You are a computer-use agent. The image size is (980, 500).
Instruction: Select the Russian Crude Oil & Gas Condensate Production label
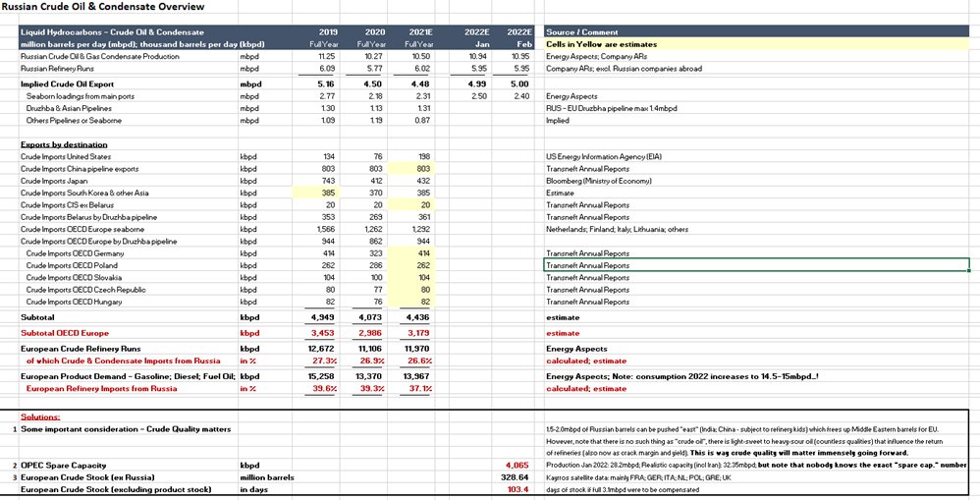tap(100, 56)
